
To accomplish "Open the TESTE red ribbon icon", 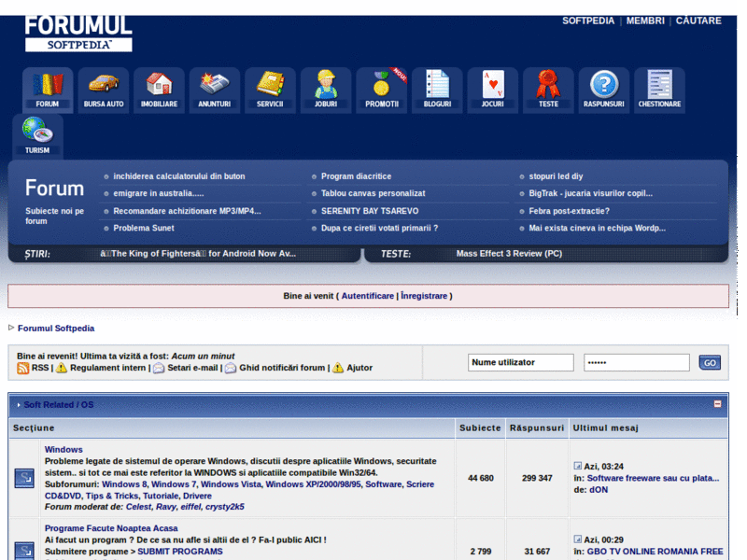I will coord(548,90).
